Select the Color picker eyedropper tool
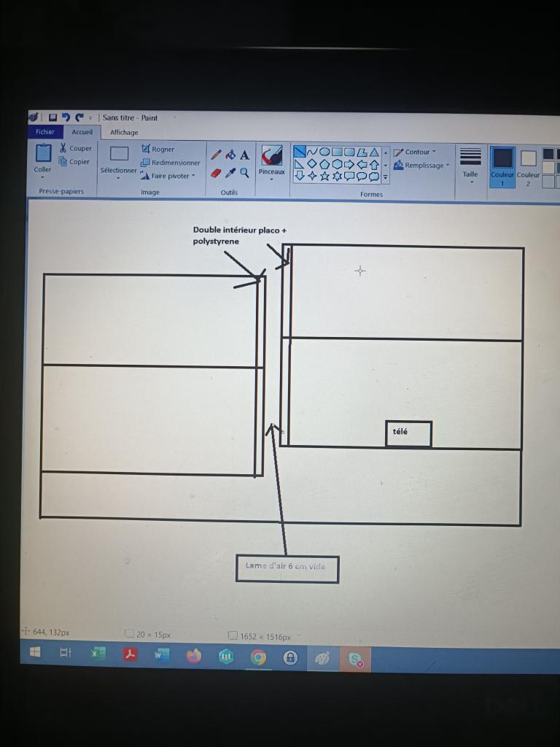Screen dimensions: 560x747 tap(230, 172)
